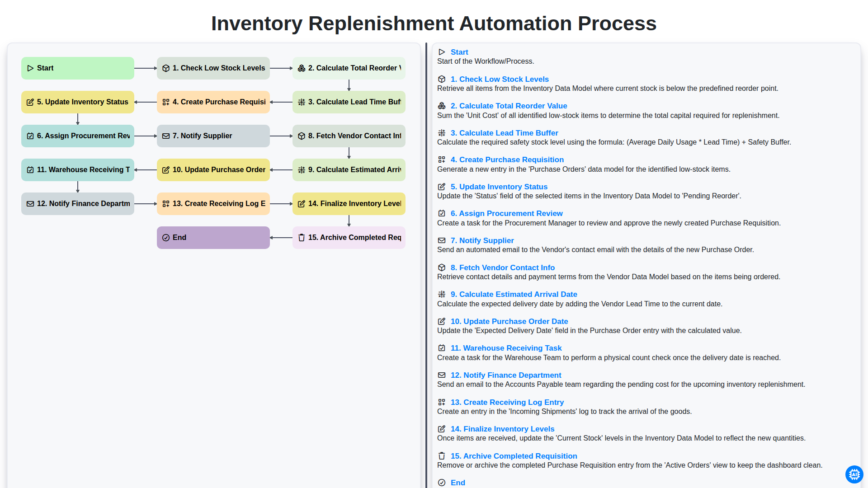868x488 pixels.
Task: Click the box icon on Check Low Stock Levels node
Action: [166, 68]
